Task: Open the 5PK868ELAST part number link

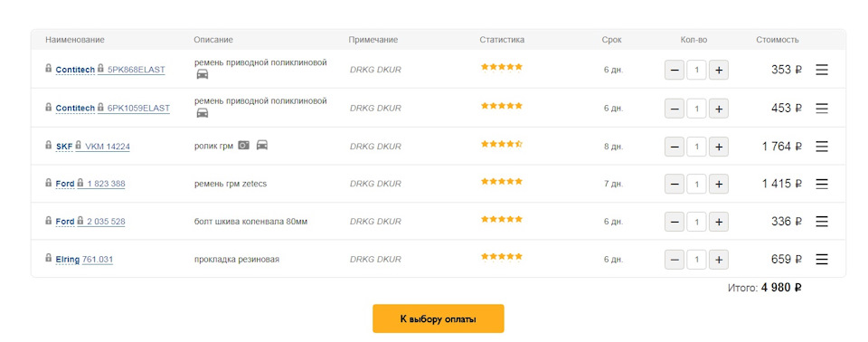Action: click(x=137, y=70)
